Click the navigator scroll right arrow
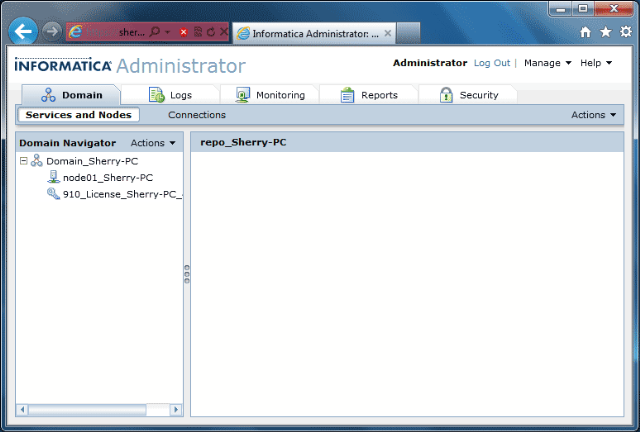This screenshot has width=640, height=432. click(x=176, y=409)
